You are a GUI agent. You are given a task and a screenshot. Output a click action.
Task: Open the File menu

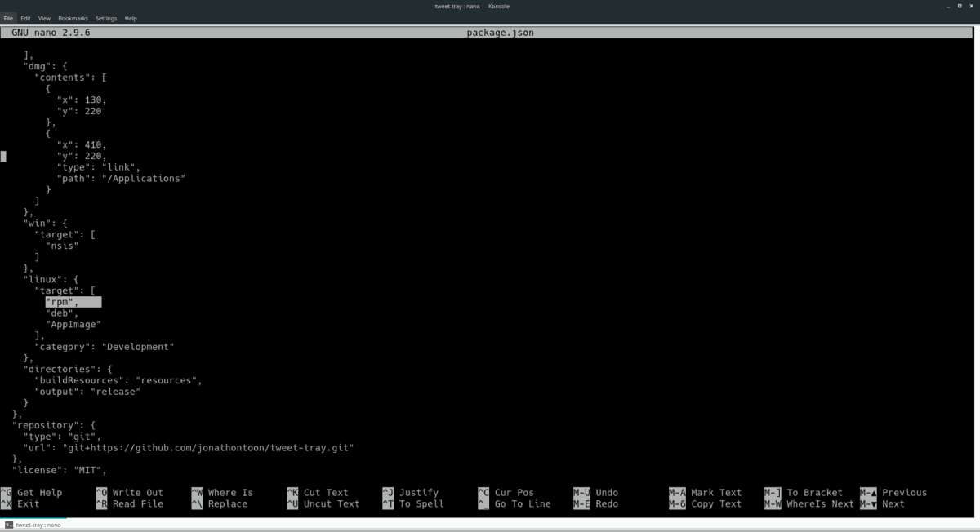tap(9, 18)
